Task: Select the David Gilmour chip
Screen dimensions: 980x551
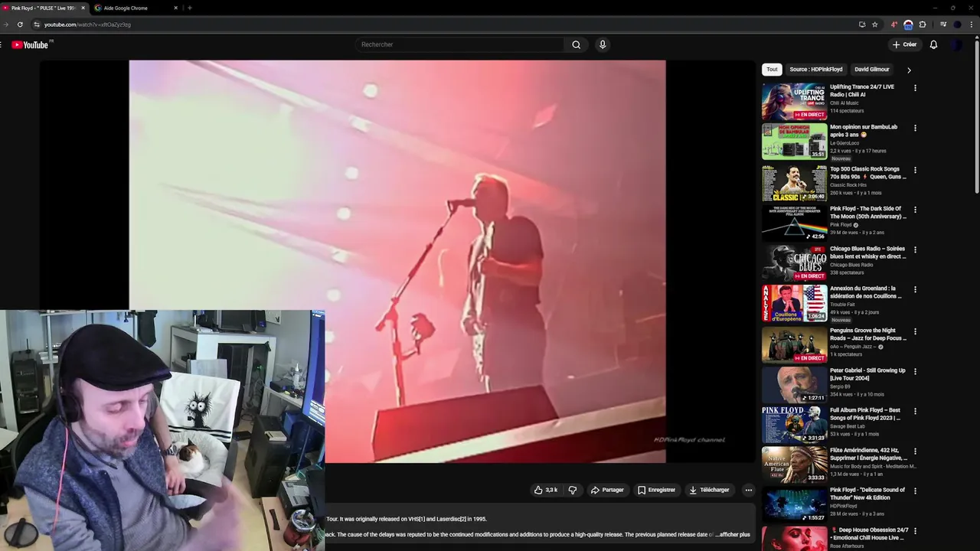Action: (872, 70)
